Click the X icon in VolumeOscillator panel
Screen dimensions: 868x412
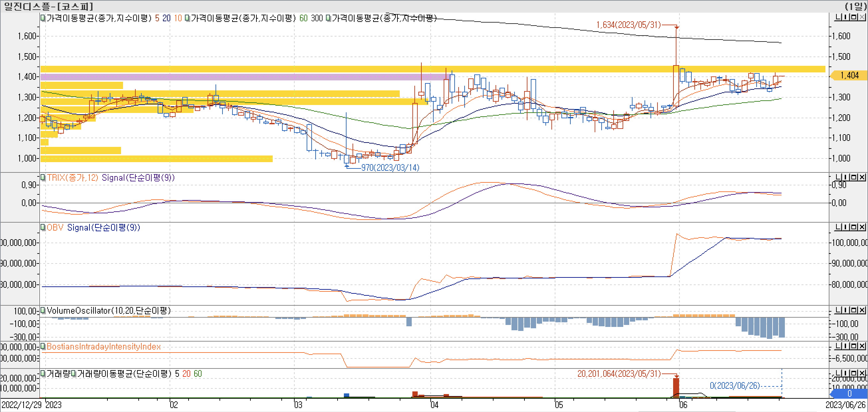pyautogui.click(x=862, y=310)
